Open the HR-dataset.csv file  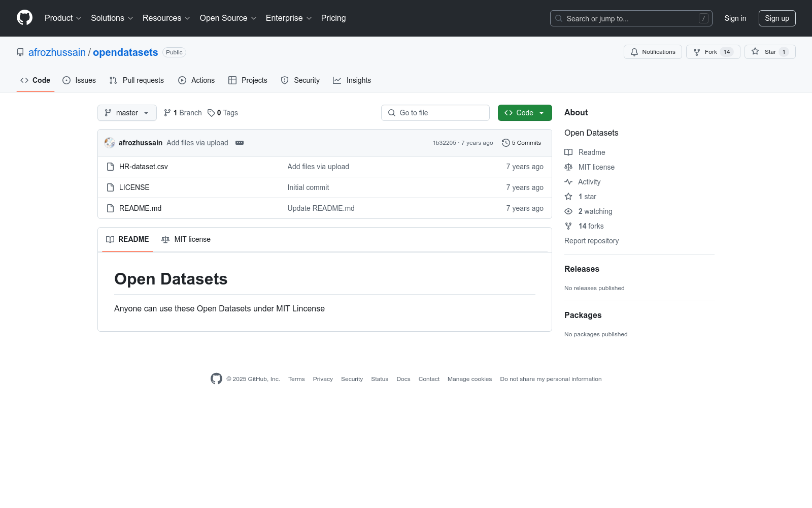click(144, 167)
